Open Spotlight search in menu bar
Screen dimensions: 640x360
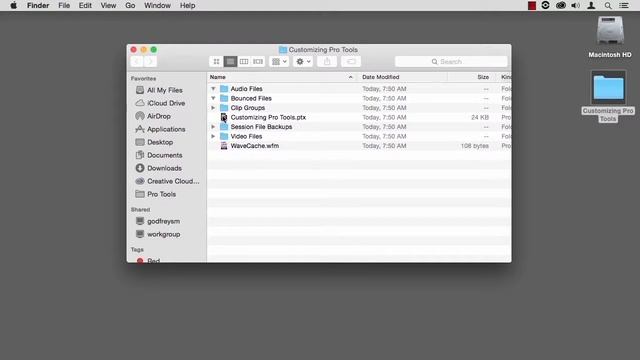coord(608,6)
